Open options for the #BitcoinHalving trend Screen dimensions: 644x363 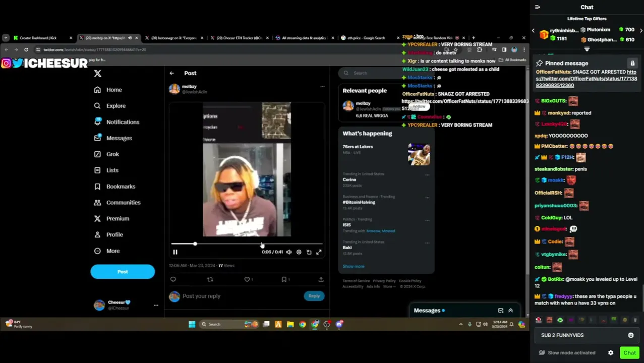pyautogui.click(x=427, y=198)
